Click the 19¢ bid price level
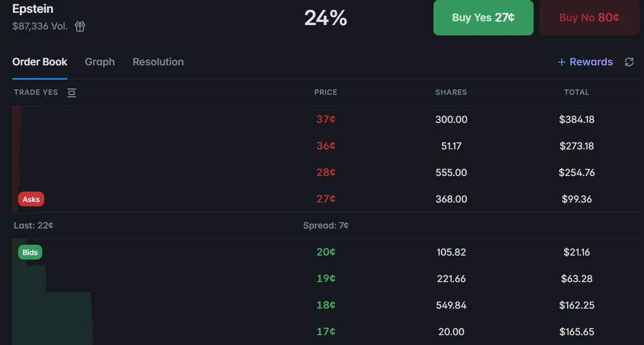The width and height of the screenshot is (644, 345). pos(326,278)
